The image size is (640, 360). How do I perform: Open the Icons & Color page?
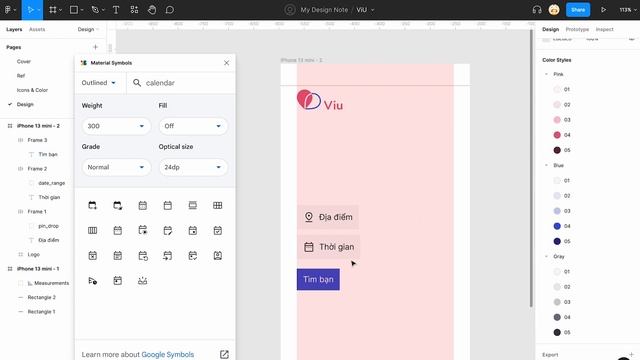pyautogui.click(x=32, y=90)
